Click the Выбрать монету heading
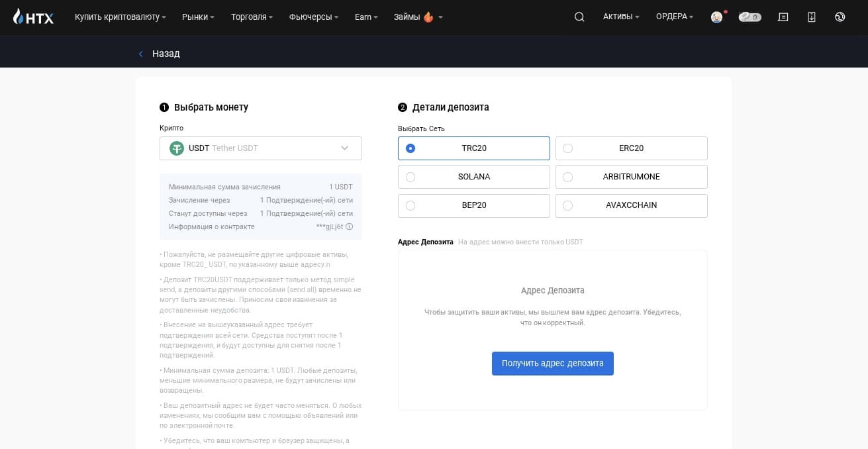Image resolution: width=868 pixels, height=449 pixels. (x=211, y=107)
